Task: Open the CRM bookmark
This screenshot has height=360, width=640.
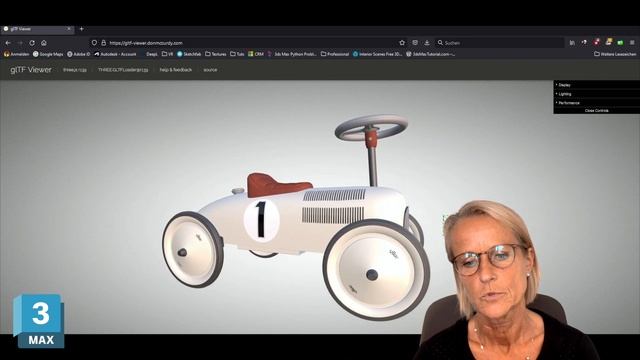Action: point(256,54)
